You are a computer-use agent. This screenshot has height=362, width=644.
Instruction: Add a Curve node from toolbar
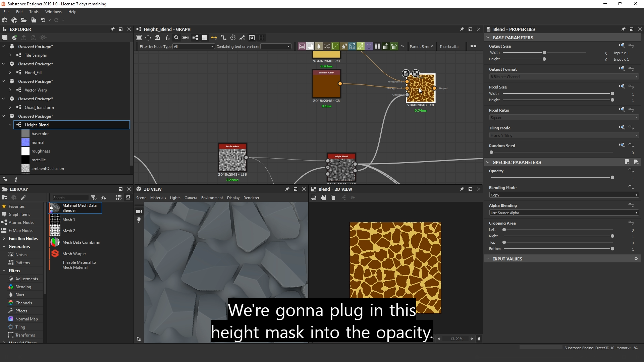(x=335, y=47)
